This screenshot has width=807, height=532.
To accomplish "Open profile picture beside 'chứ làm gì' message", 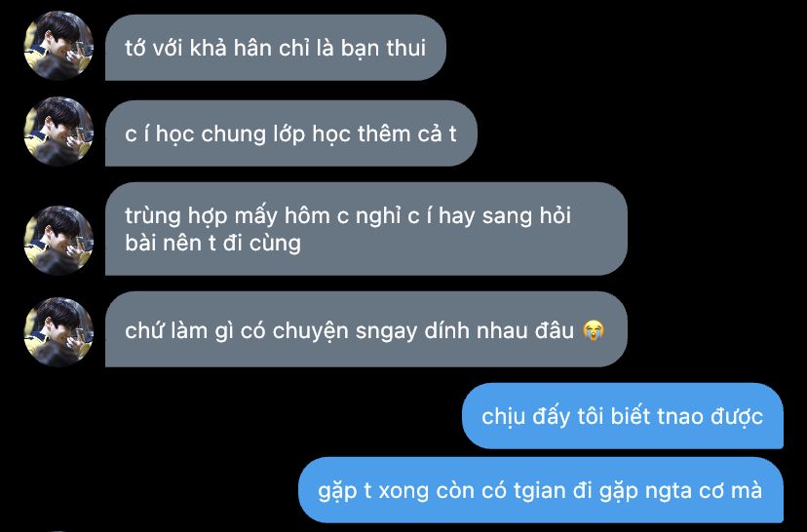I will (58, 332).
